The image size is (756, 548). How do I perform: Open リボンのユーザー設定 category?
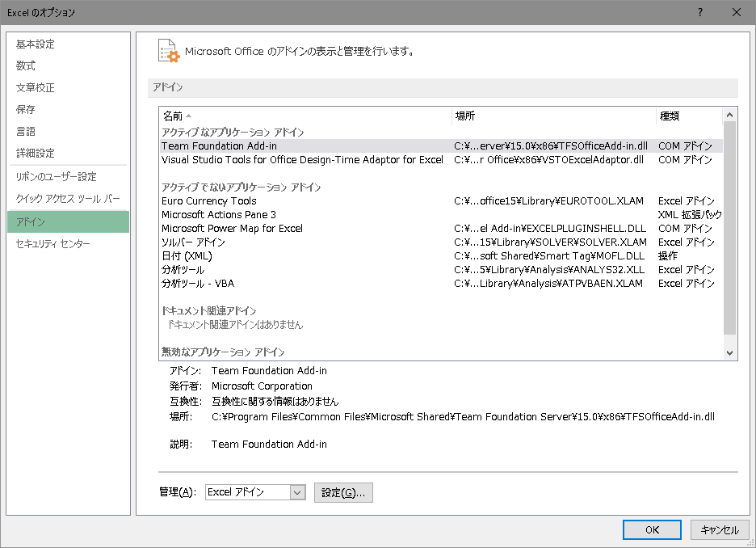tap(68, 177)
